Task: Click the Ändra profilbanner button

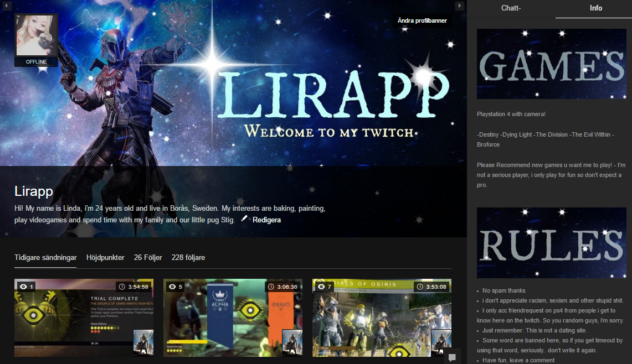Action: 422,20
